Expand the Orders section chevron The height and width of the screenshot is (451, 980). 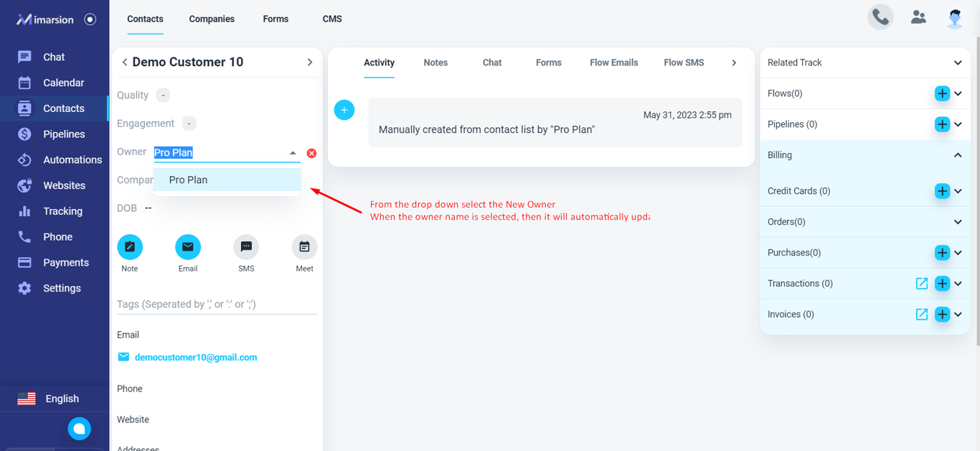click(x=958, y=222)
